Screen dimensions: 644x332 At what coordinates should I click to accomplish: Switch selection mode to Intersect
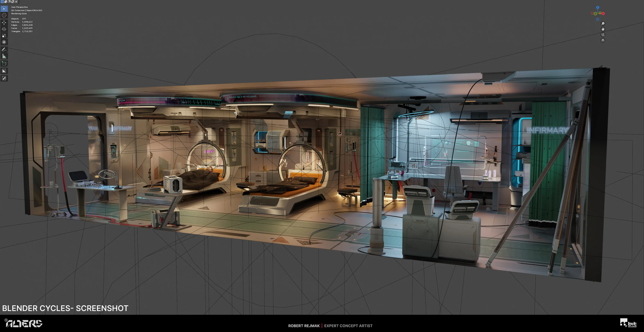click(13, 1)
